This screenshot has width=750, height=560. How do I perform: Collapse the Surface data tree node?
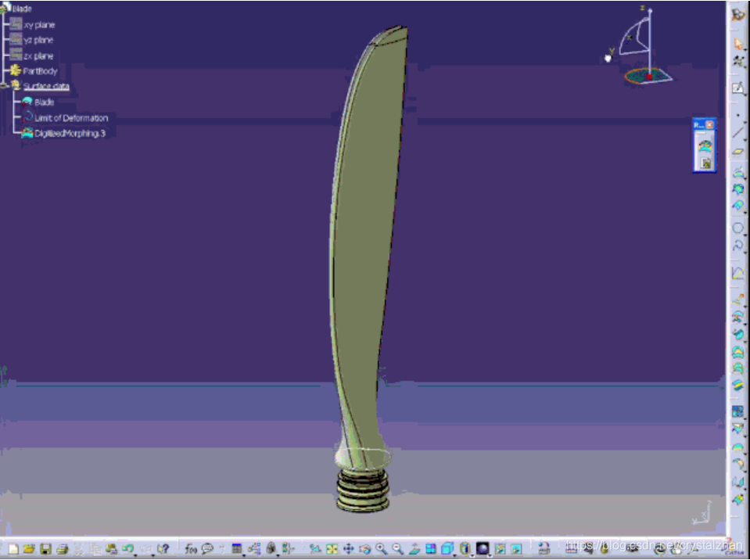pos(4,85)
